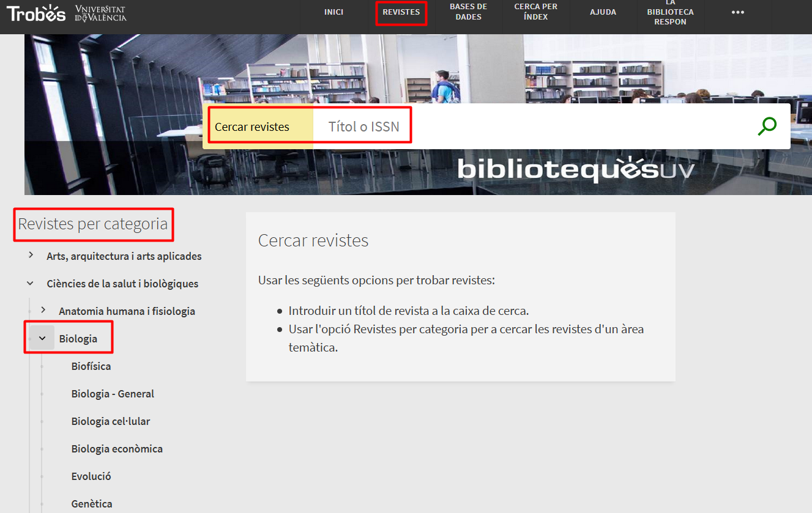Viewport: 812px width, 513px height.
Task: Select Biologia - General subcategory
Action: 113,394
